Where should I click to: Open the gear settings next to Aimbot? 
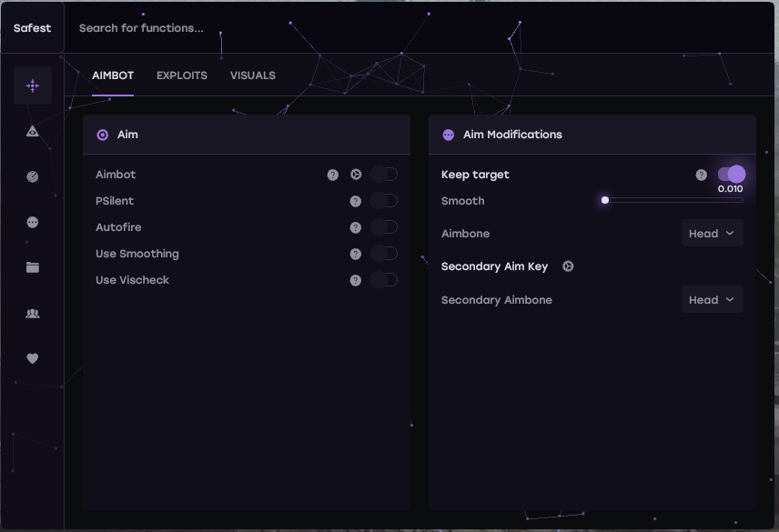pyautogui.click(x=356, y=175)
